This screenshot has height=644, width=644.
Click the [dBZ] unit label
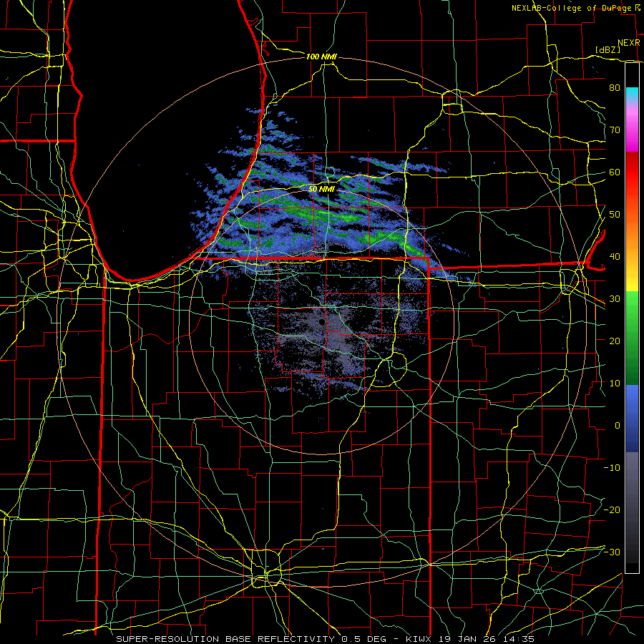[608, 50]
